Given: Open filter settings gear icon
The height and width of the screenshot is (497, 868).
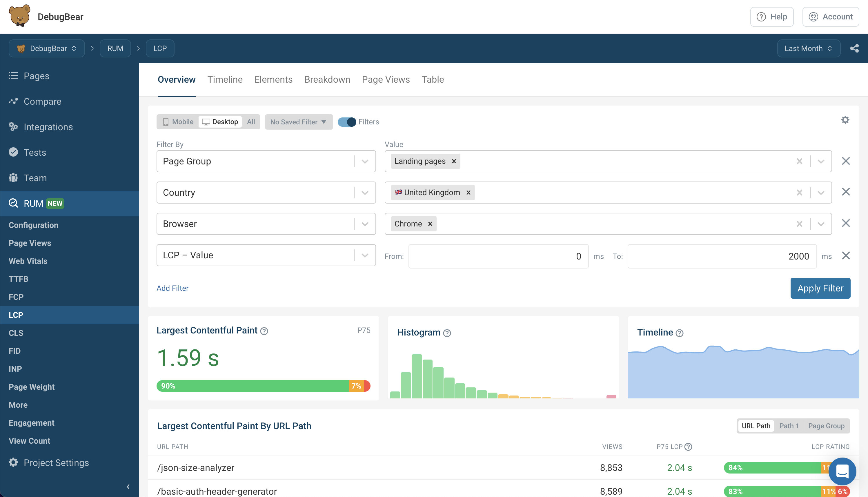Looking at the screenshot, I should tap(845, 120).
